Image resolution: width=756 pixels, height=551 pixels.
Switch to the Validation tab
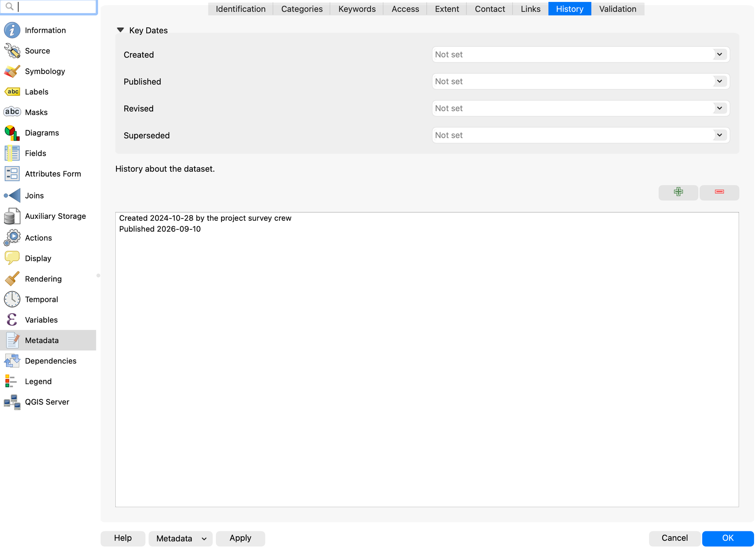click(618, 9)
